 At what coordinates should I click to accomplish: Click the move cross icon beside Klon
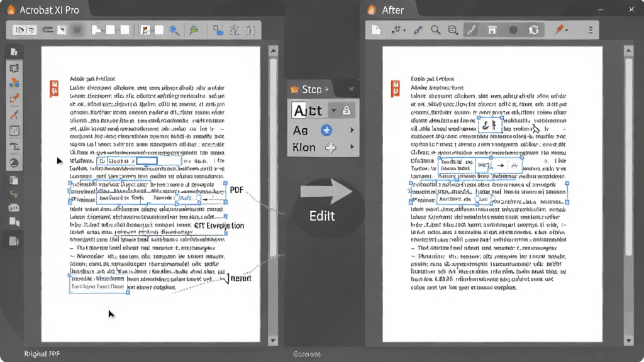pyautogui.click(x=331, y=147)
